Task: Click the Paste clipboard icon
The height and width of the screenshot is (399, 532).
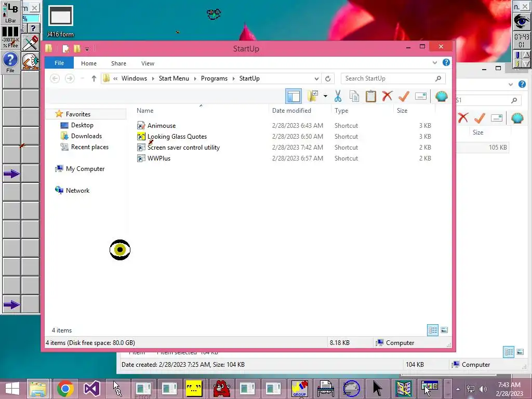Action: coord(370,96)
